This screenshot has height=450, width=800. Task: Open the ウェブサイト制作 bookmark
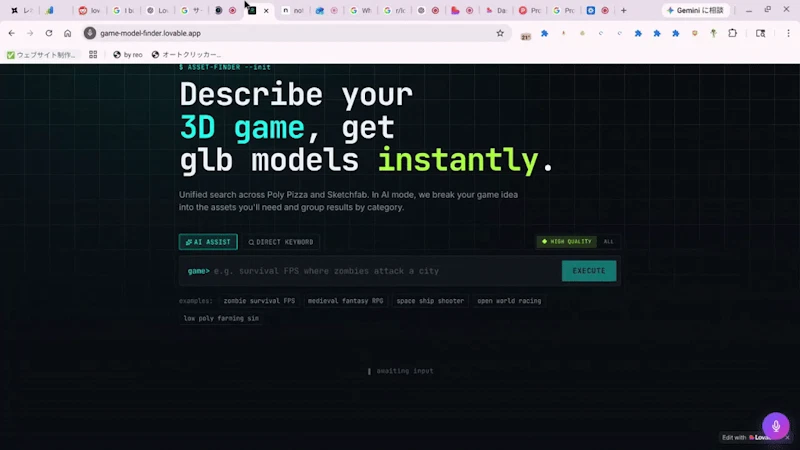[41, 55]
